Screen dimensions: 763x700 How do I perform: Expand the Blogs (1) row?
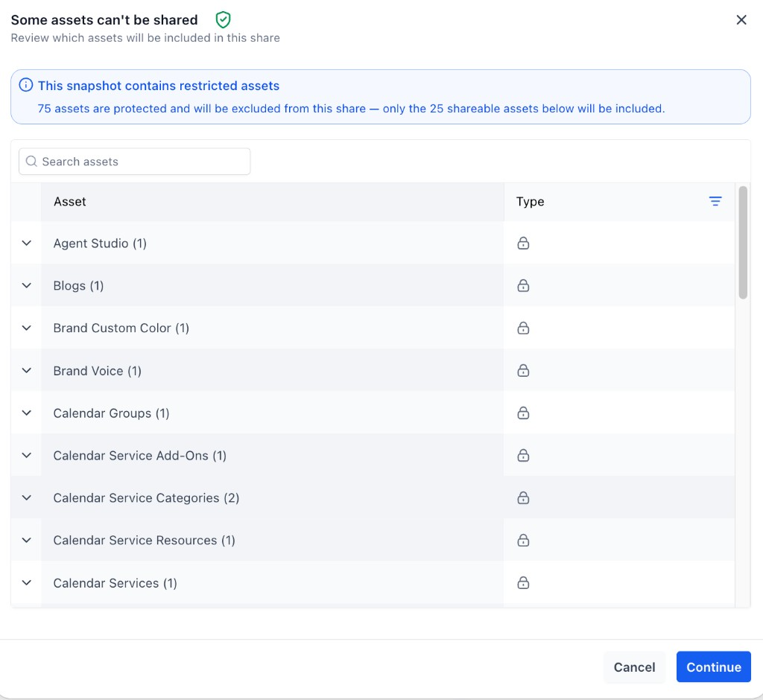point(27,285)
